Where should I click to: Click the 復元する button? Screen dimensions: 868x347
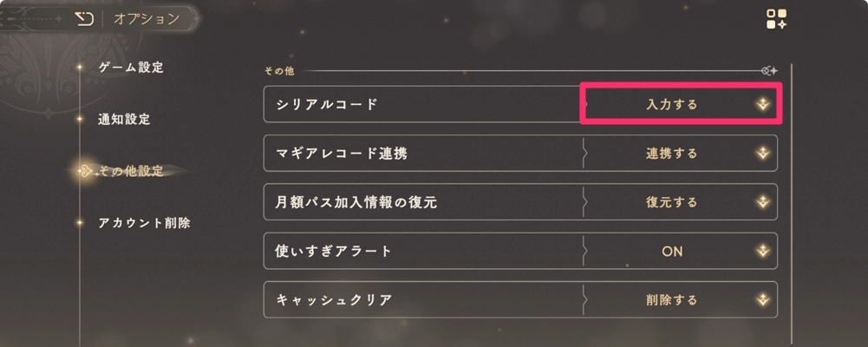pos(672,202)
